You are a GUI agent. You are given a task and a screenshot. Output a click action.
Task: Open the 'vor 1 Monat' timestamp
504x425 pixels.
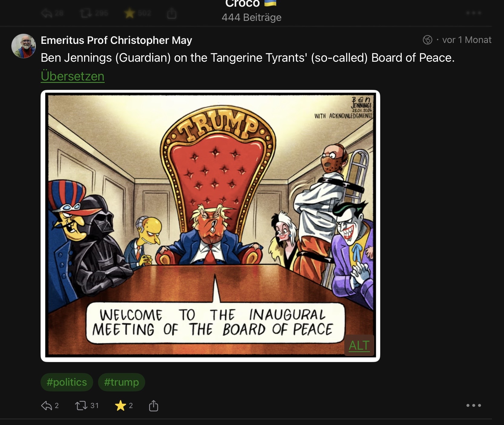(x=467, y=40)
